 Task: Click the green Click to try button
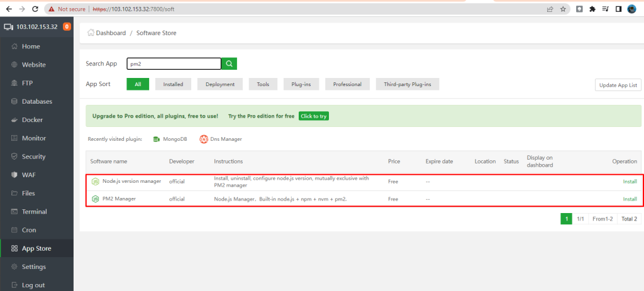tap(314, 116)
